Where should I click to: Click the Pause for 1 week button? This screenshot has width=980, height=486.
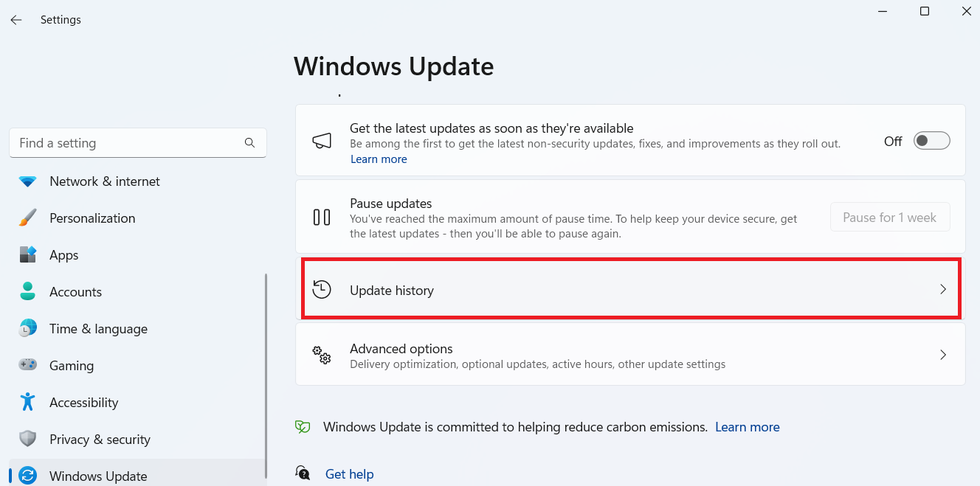890,218
